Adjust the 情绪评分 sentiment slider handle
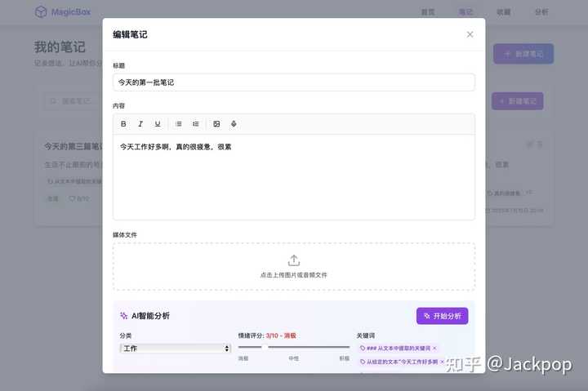The height and width of the screenshot is (391, 588). coord(265,347)
